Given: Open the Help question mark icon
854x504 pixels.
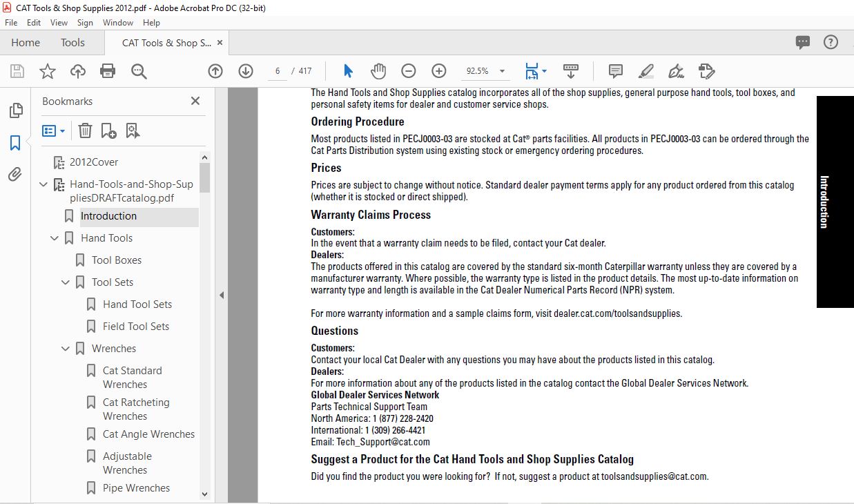Looking at the screenshot, I should pyautogui.click(x=831, y=42).
